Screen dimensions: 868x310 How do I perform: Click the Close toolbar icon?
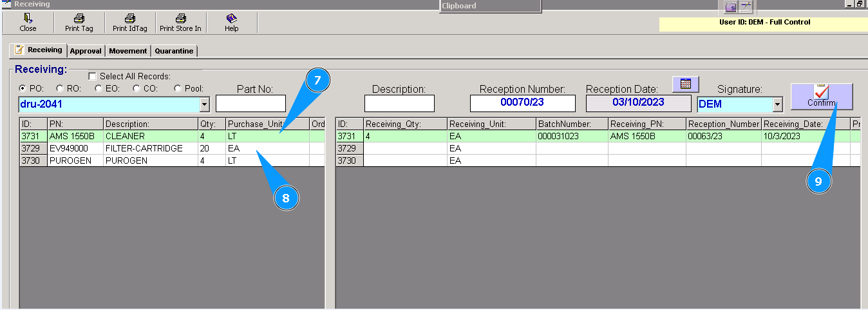click(x=28, y=18)
